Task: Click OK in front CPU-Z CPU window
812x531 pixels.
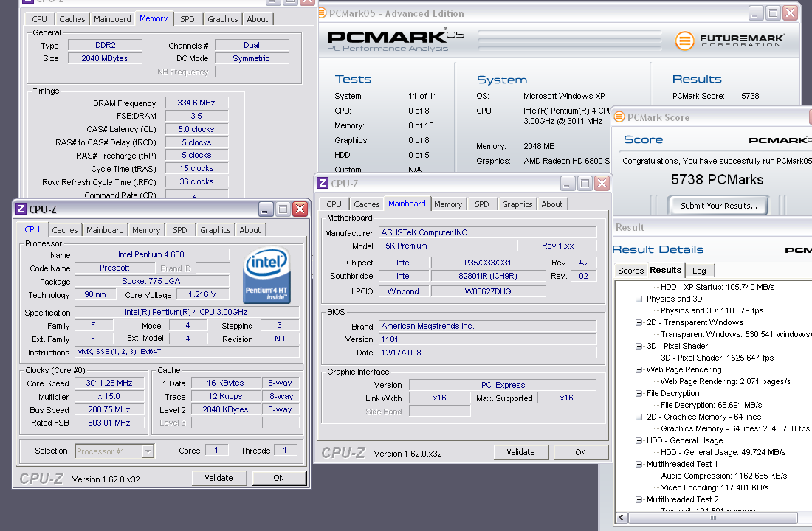Action: coord(278,478)
